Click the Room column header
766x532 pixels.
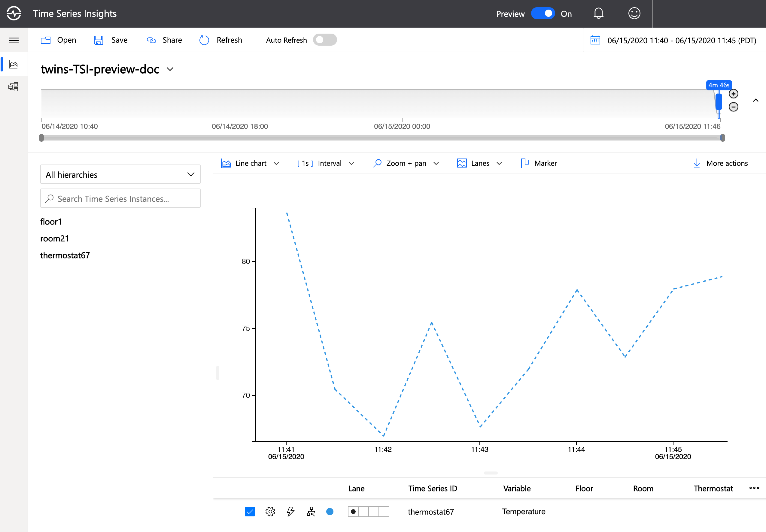click(643, 488)
